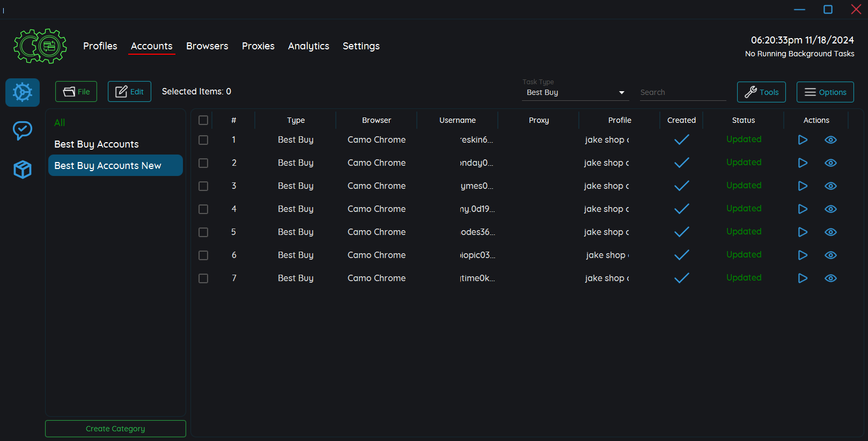Viewport: 868px width, 441px height.
Task: Open the Tools button
Action: (761, 92)
